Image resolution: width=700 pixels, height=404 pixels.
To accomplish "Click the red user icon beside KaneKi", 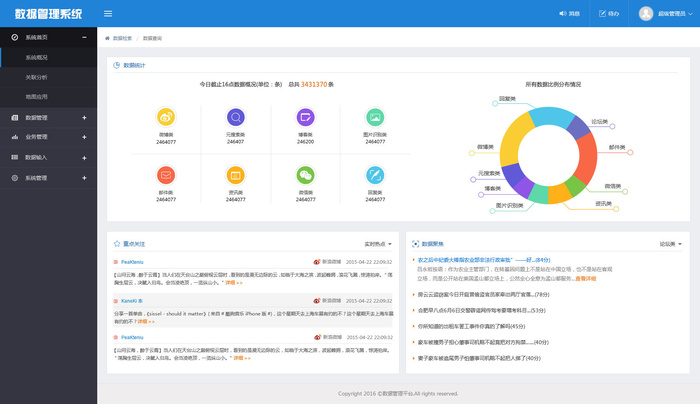I will (116, 301).
